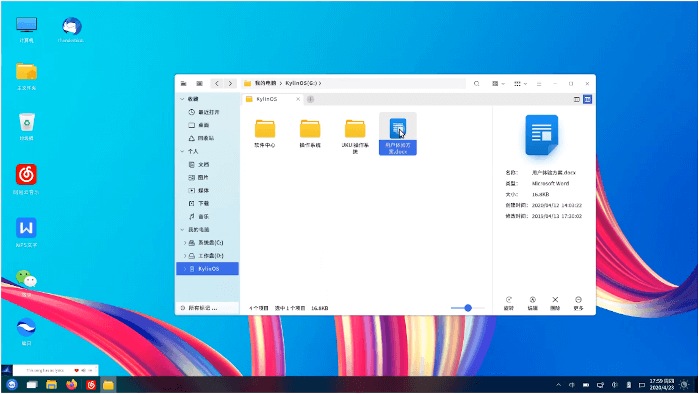Go forward with the right arrow button

pyautogui.click(x=230, y=83)
